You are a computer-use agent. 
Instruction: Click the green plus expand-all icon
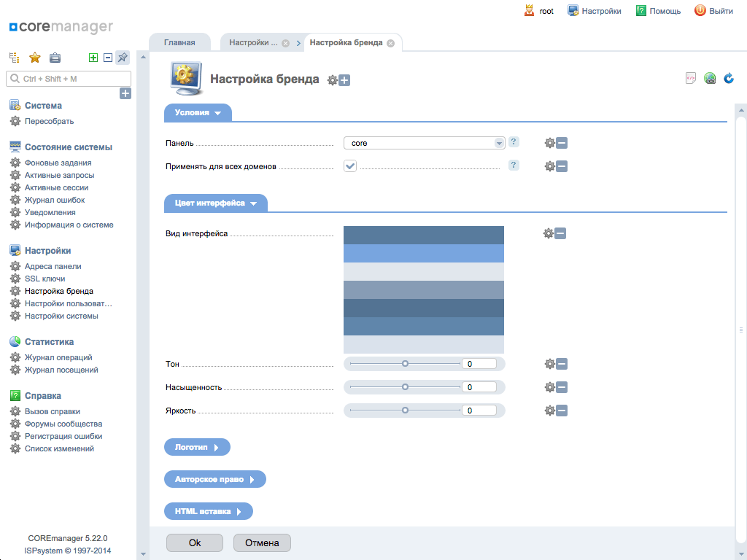click(x=93, y=58)
